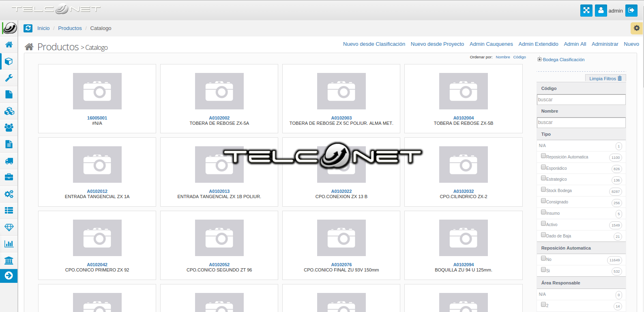The width and height of the screenshot is (644, 312).
Task: Check the Estrategico filter checkbox
Action: (x=543, y=178)
